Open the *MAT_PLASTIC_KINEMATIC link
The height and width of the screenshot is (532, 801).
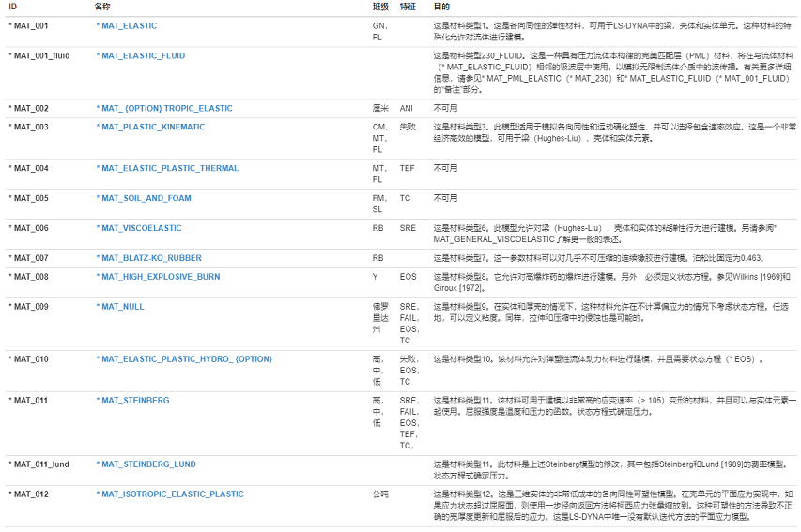click(150, 127)
